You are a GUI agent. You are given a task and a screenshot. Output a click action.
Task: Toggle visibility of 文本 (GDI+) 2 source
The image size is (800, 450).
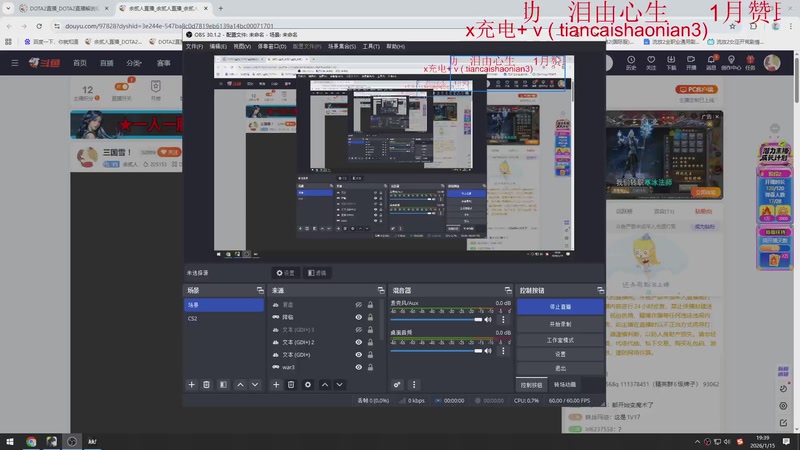(x=359, y=342)
